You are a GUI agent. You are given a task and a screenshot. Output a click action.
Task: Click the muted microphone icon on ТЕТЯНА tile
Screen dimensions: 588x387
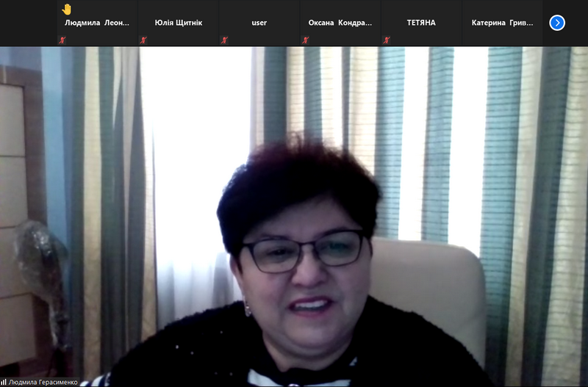pos(387,40)
